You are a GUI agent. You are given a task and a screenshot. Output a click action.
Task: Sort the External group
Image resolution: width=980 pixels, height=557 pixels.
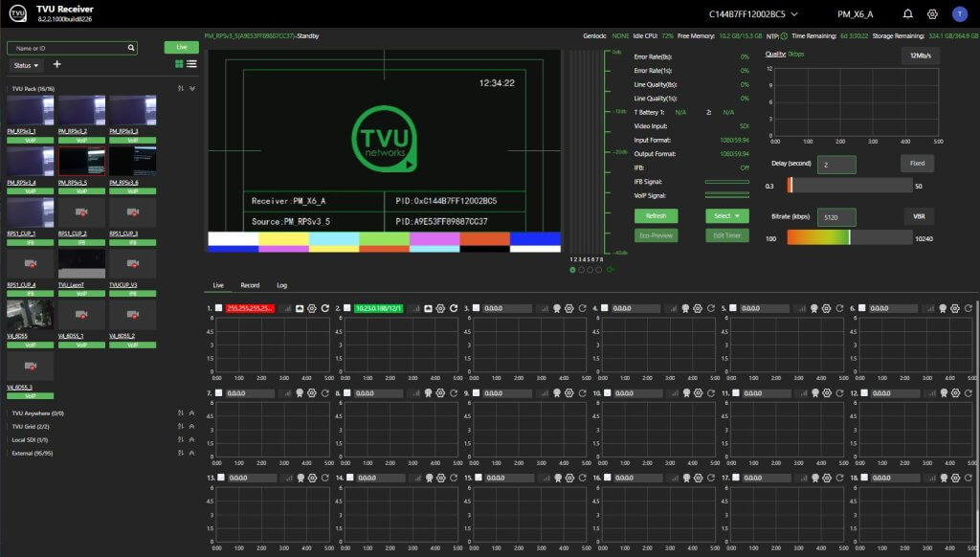pos(181,454)
